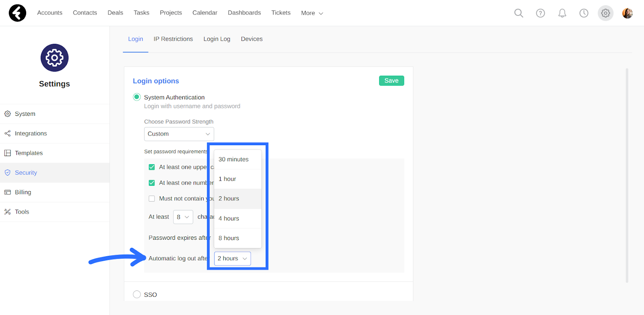
Task: Click the Security shield icon in sidebar
Action: (8, 173)
